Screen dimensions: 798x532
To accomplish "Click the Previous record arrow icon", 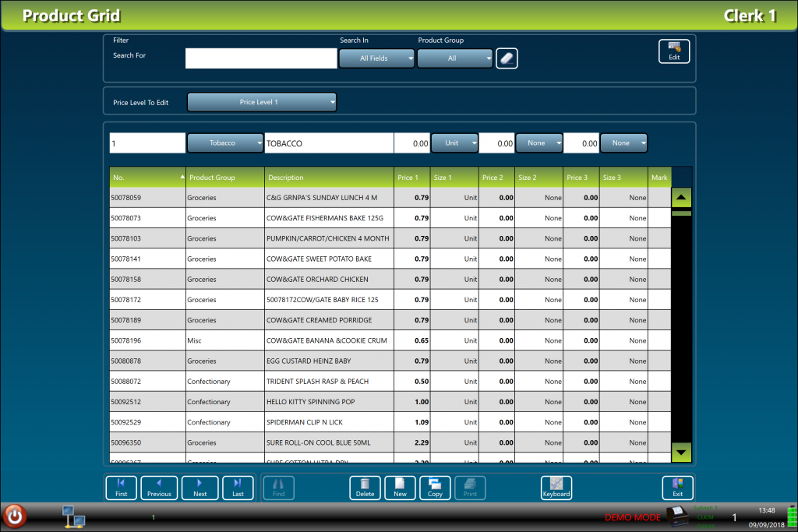I will pyautogui.click(x=159, y=488).
